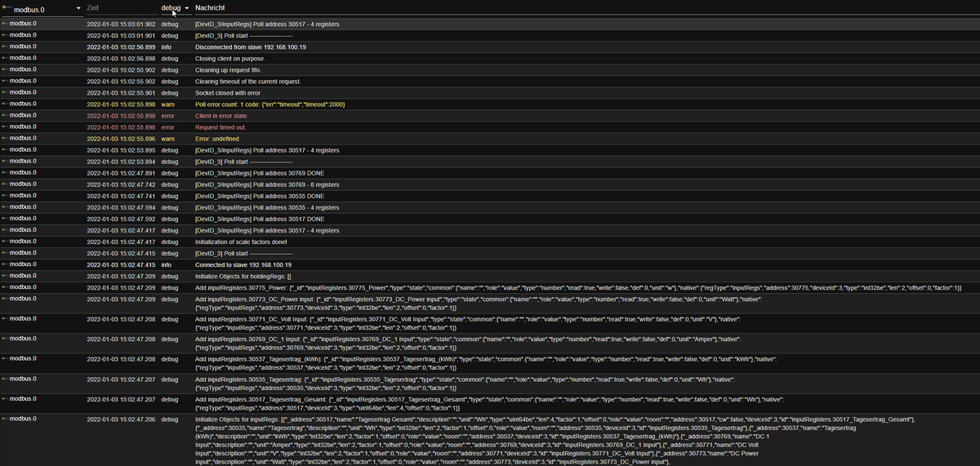Click 'info' level in Disconnected from slave row

pos(167,47)
